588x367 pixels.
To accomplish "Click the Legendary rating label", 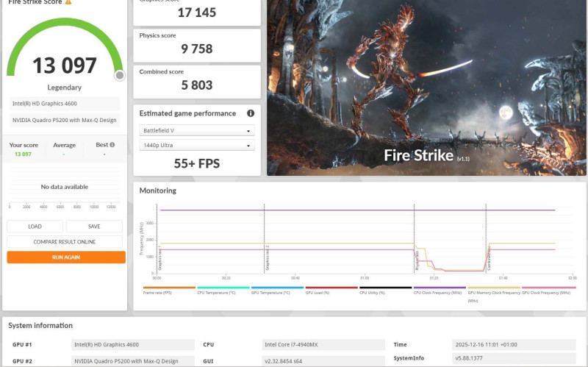I will point(65,88).
